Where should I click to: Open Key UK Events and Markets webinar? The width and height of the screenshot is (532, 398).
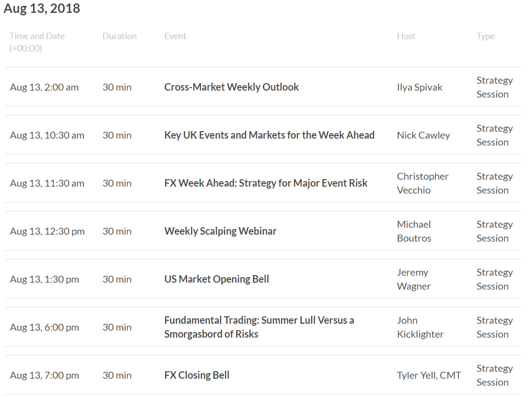pyautogui.click(x=269, y=135)
